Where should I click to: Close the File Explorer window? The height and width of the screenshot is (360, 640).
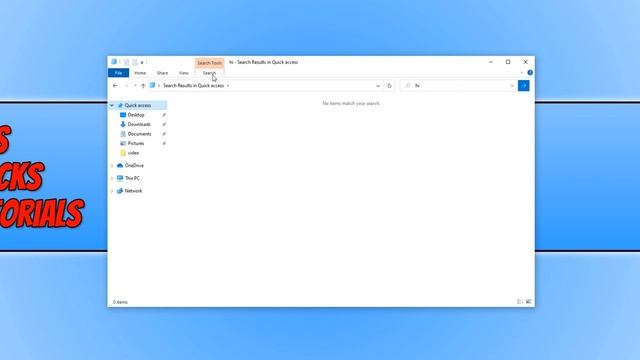click(x=525, y=62)
